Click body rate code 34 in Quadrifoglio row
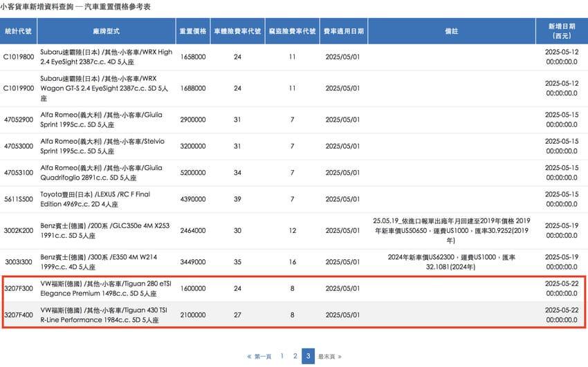588x367 pixels. [x=237, y=173]
